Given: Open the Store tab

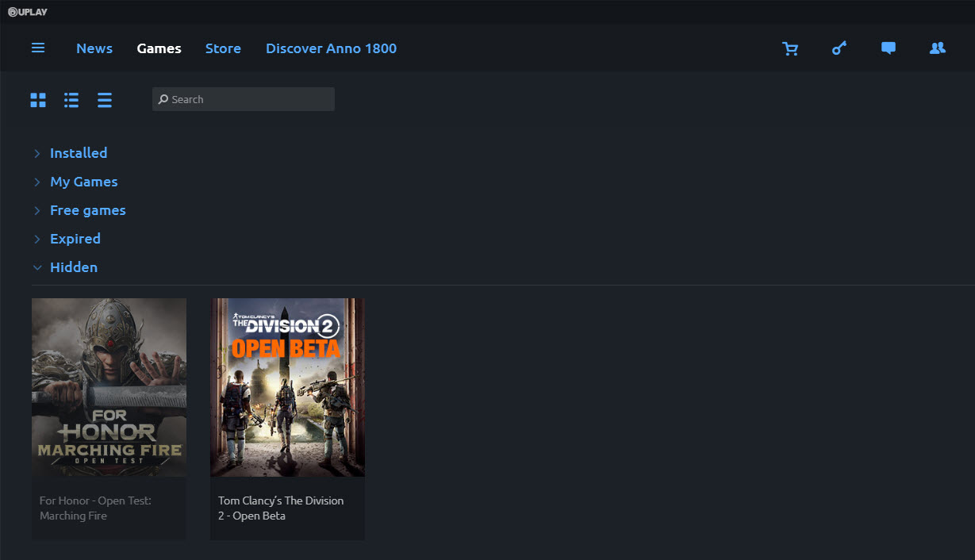Looking at the screenshot, I should click(x=223, y=48).
